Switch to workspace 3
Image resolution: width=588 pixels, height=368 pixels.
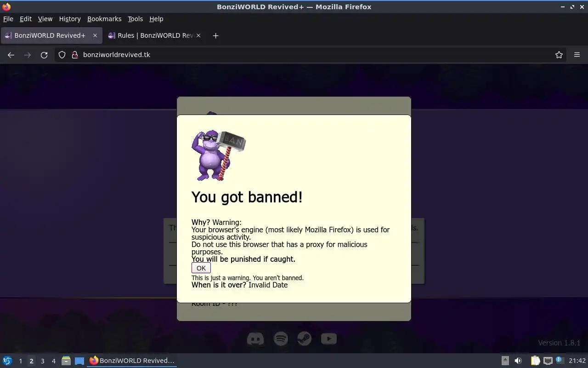point(42,361)
